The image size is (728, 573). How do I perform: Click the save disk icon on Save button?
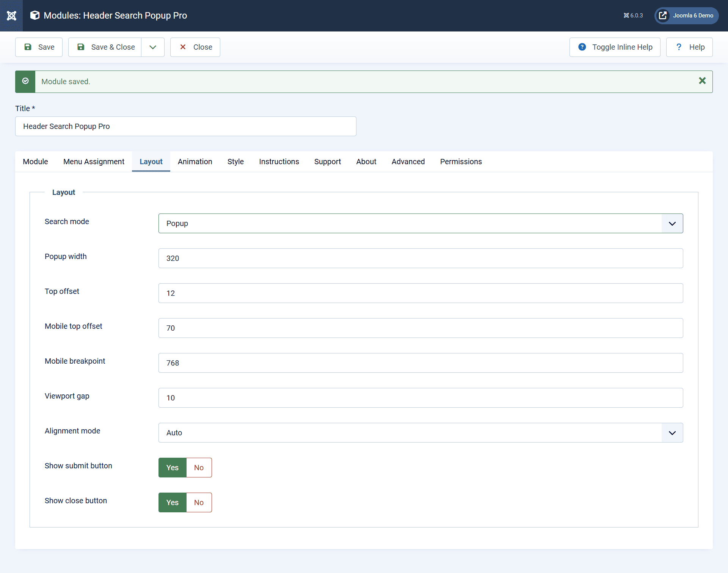(x=28, y=47)
